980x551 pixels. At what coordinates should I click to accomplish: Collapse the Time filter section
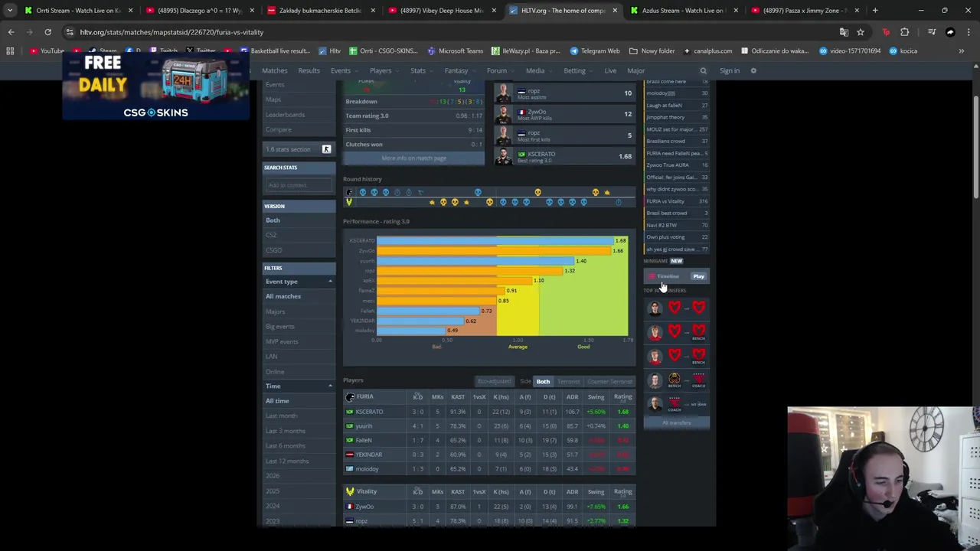(330, 386)
